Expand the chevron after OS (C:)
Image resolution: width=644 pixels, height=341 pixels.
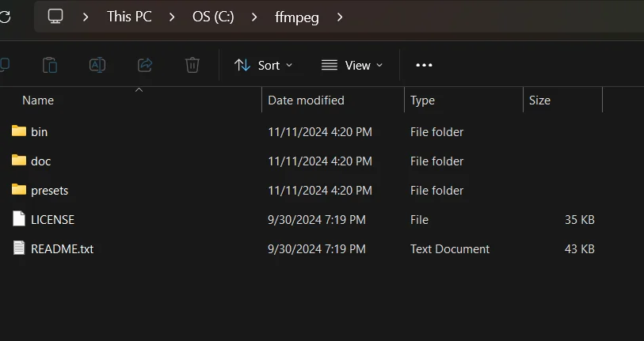tap(254, 17)
